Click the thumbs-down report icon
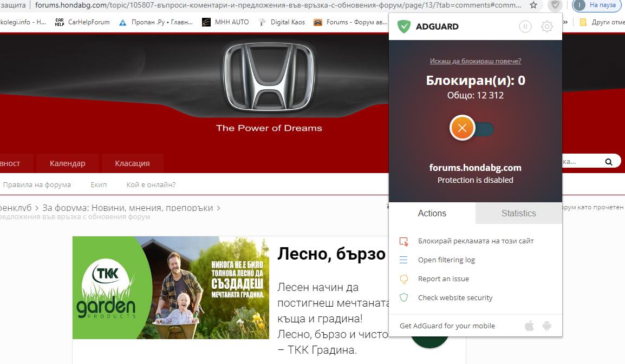The height and width of the screenshot is (364, 625). pos(404,279)
